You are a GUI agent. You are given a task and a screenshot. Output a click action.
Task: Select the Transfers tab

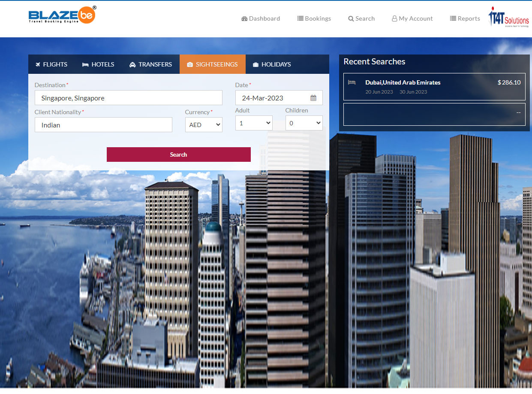pyautogui.click(x=150, y=64)
